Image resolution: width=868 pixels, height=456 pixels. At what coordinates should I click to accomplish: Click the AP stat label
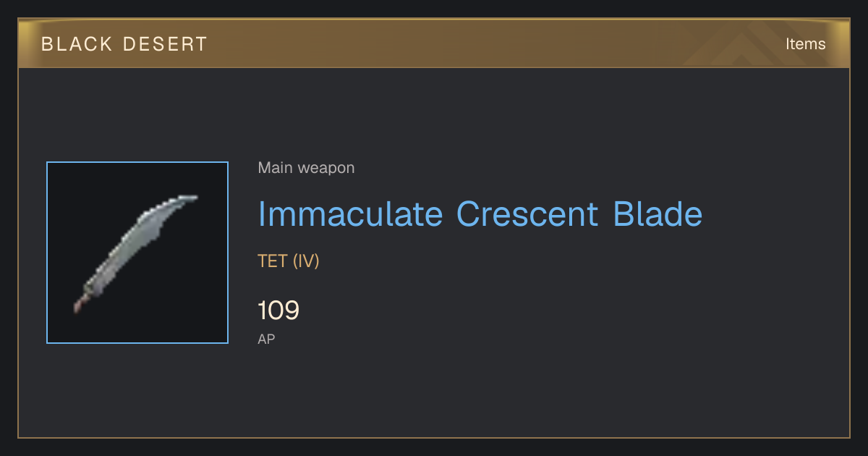(x=266, y=339)
